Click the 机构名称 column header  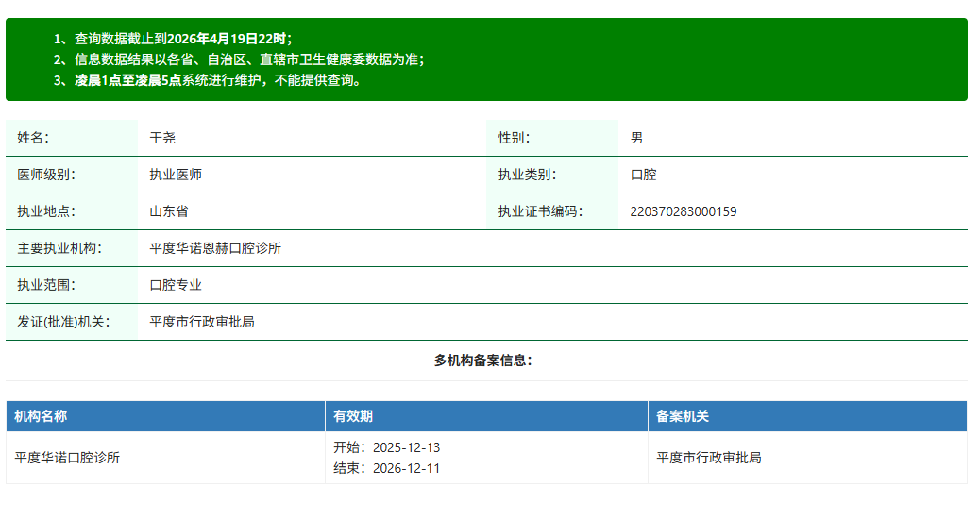click(x=41, y=416)
